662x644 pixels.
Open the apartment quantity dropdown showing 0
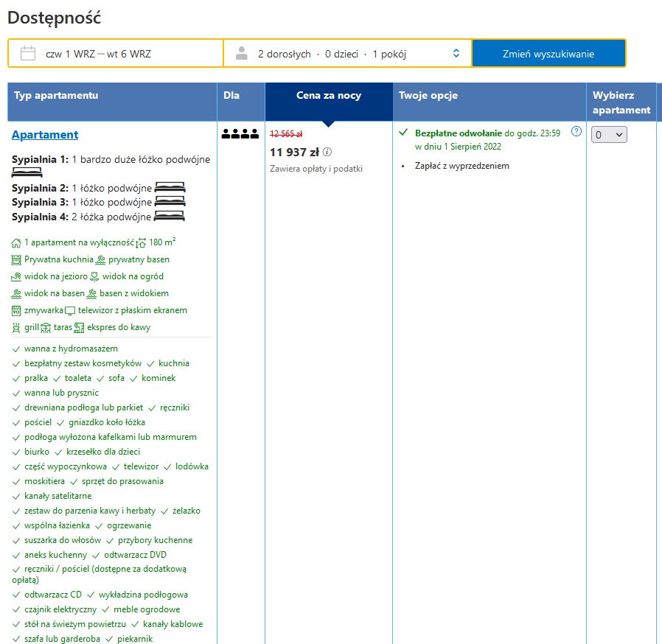[x=609, y=135]
